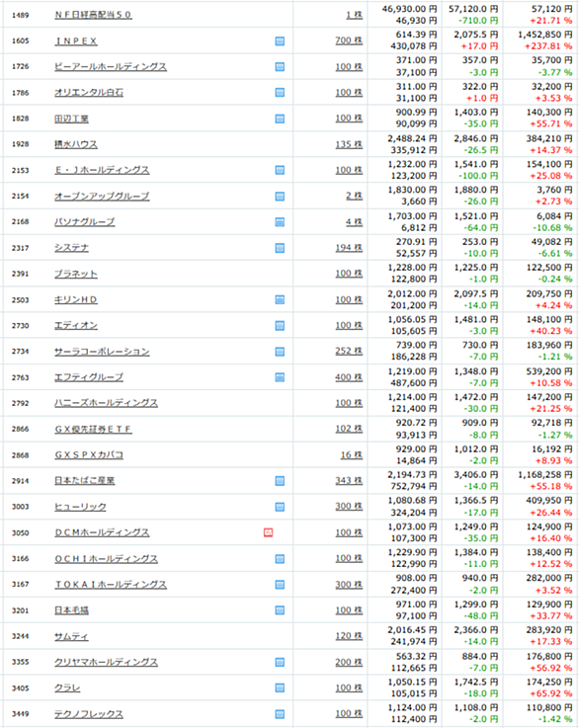The height and width of the screenshot is (728, 579).
Task: Click the 16 株 quantity link
Action: coord(352,455)
